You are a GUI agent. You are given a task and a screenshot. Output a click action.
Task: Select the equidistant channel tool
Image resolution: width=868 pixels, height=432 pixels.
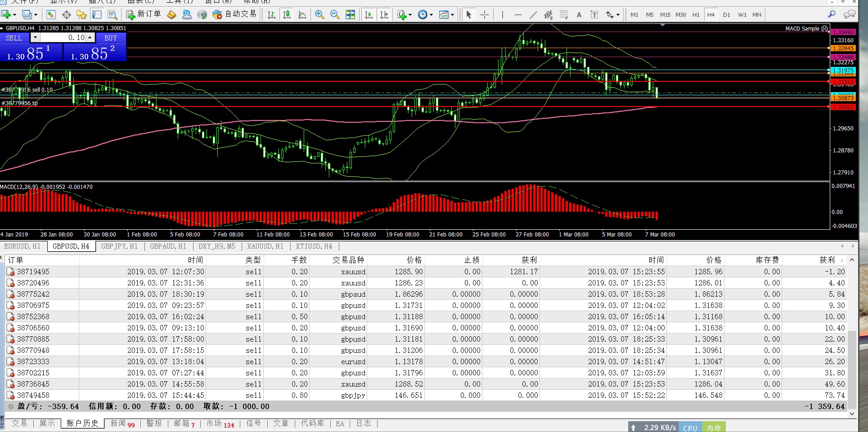(x=549, y=14)
